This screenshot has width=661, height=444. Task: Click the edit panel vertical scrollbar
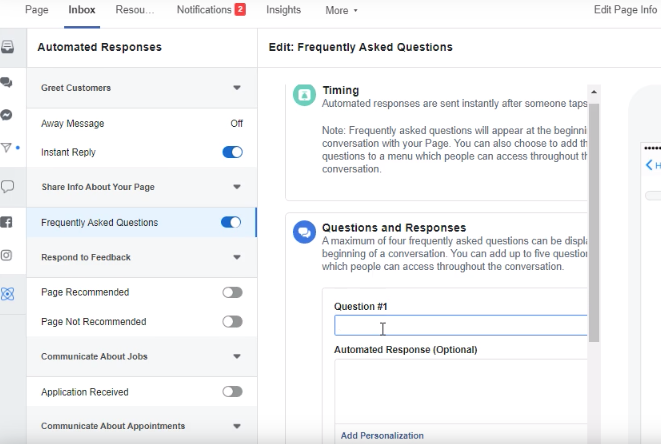click(x=594, y=220)
